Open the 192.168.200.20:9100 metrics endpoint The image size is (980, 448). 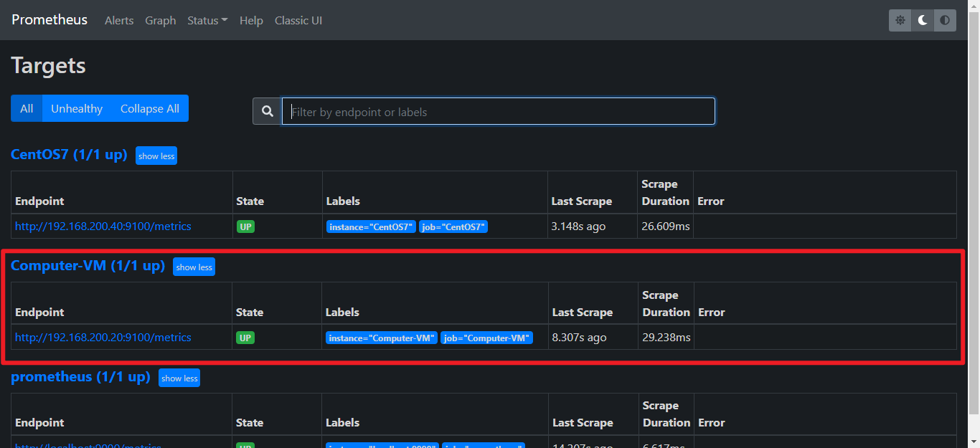pos(103,337)
